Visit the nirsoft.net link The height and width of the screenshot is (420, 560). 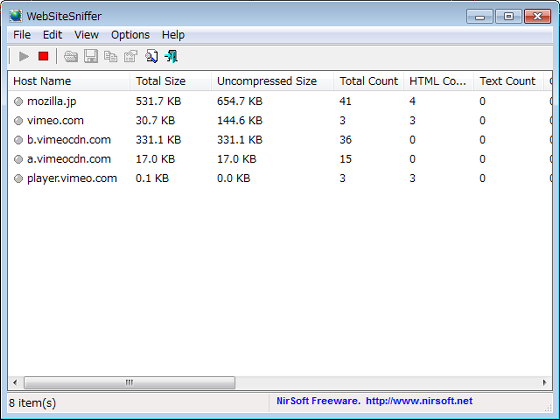(x=419, y=401)
